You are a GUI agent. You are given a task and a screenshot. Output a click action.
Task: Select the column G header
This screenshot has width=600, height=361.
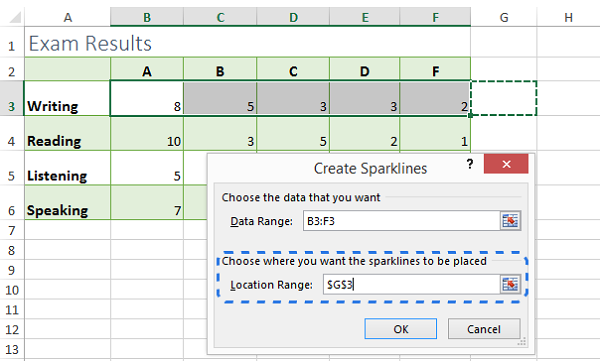point(504,17)
